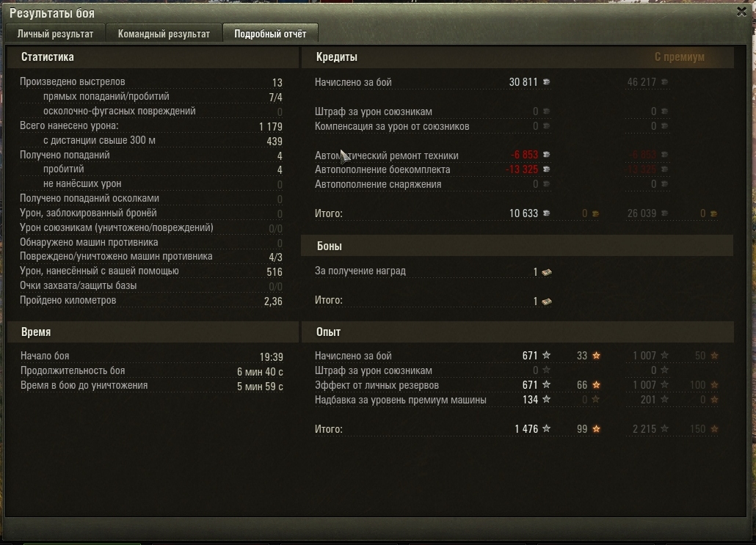The image size is (756, 545).
Task: Click the Всего нанесено урона row
Action: (151, 126)
